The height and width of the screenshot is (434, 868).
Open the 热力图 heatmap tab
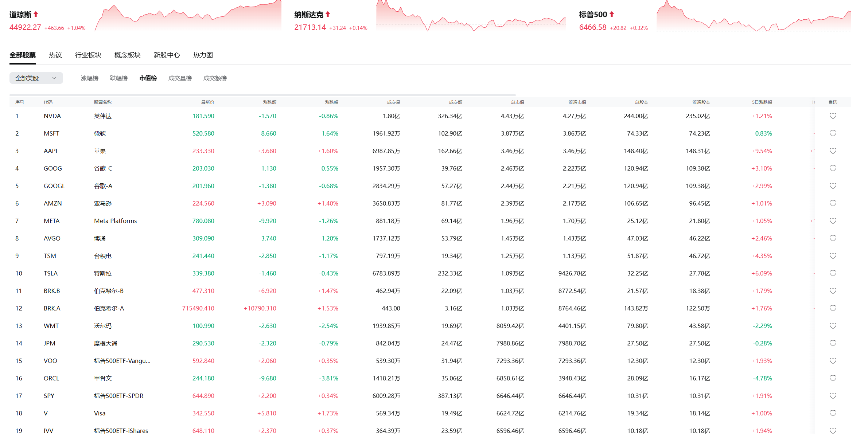coord(203,55)
